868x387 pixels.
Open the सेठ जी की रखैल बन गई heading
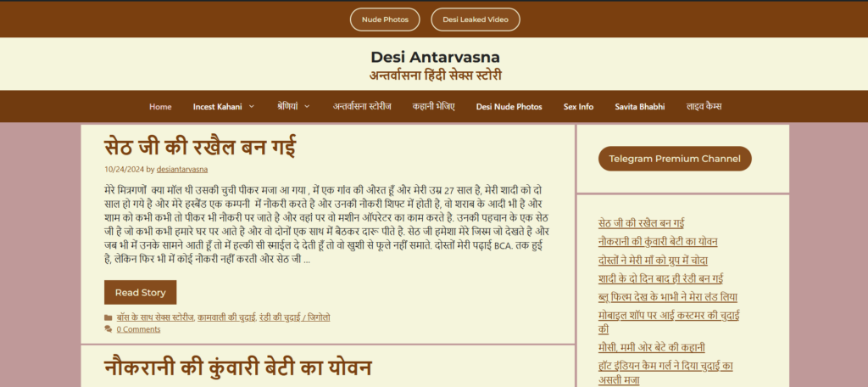200,146
